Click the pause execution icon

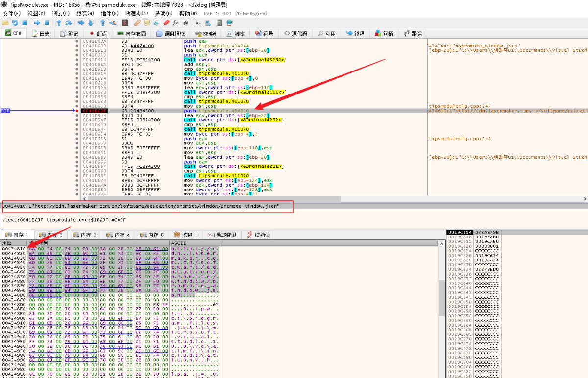pos(47,23)
